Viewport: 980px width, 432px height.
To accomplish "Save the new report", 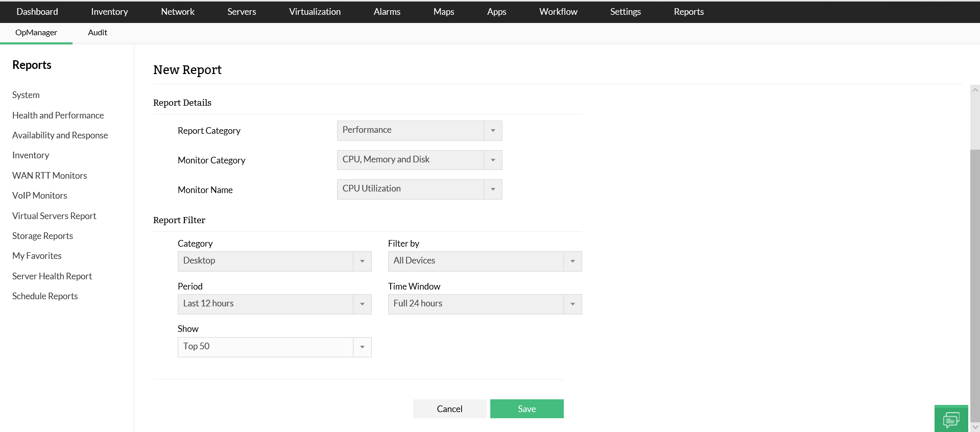I will (x=527, y=409).
